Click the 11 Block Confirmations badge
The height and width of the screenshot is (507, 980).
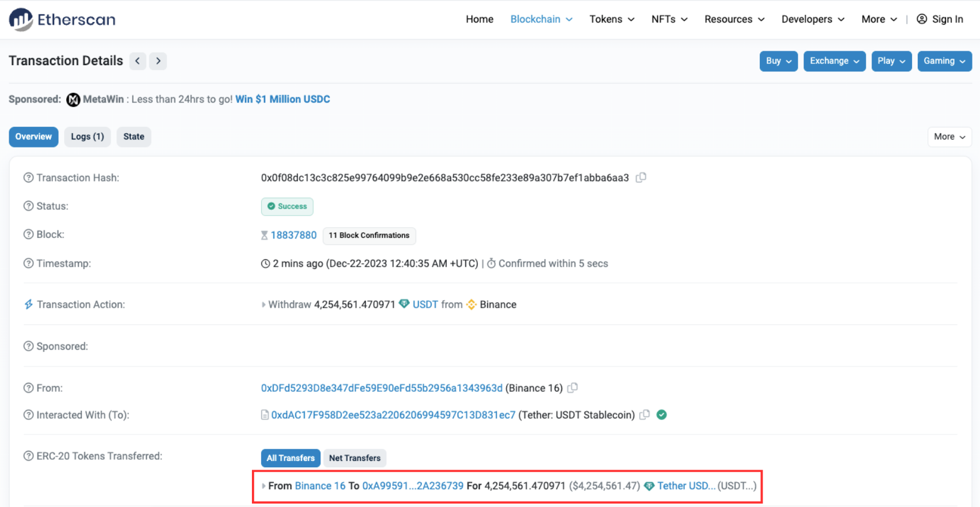click(x=369, y=235)
